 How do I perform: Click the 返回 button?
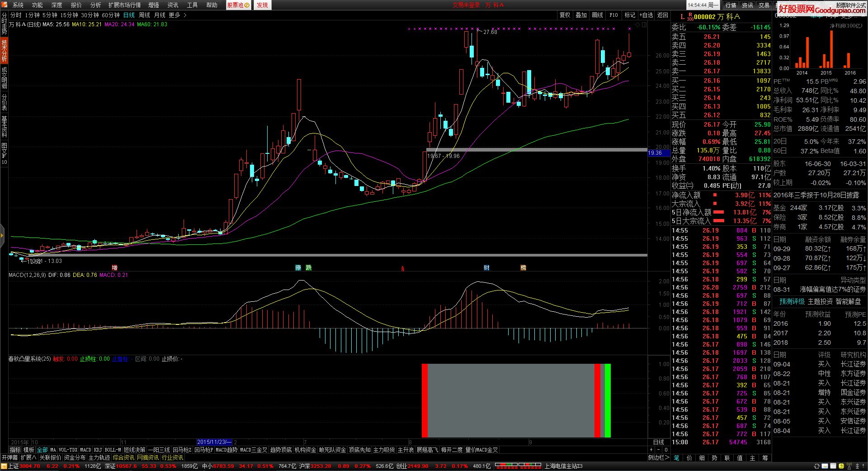click(x=663, y=15)
